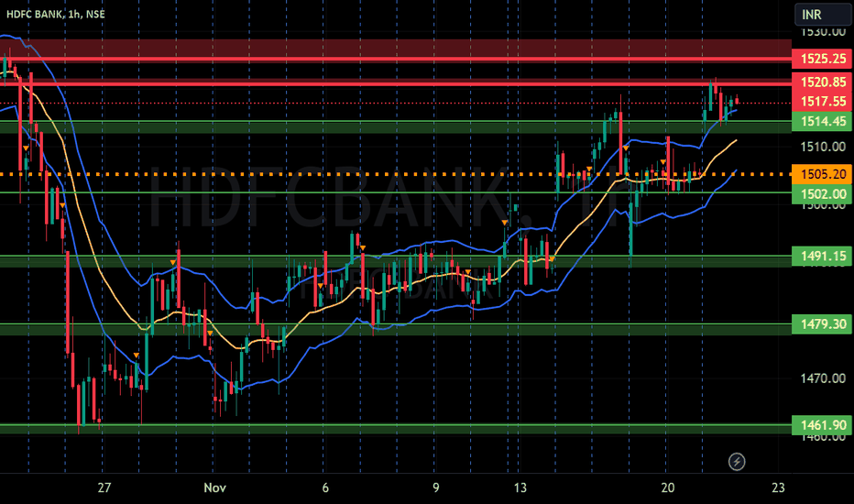Click the lightning bolt go-to-realtime icon
This screenshot has width=854, height=504.
(737, 462)
